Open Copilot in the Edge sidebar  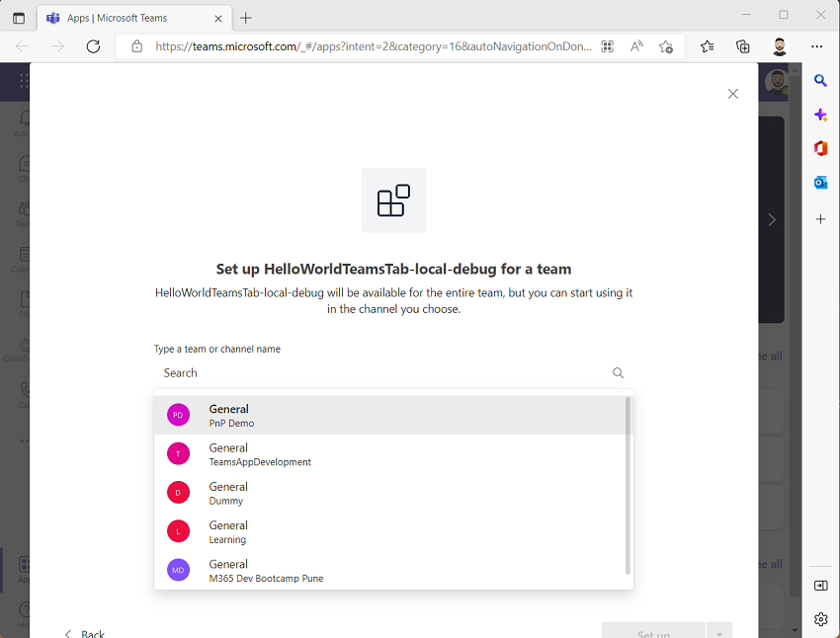point(820,114)
